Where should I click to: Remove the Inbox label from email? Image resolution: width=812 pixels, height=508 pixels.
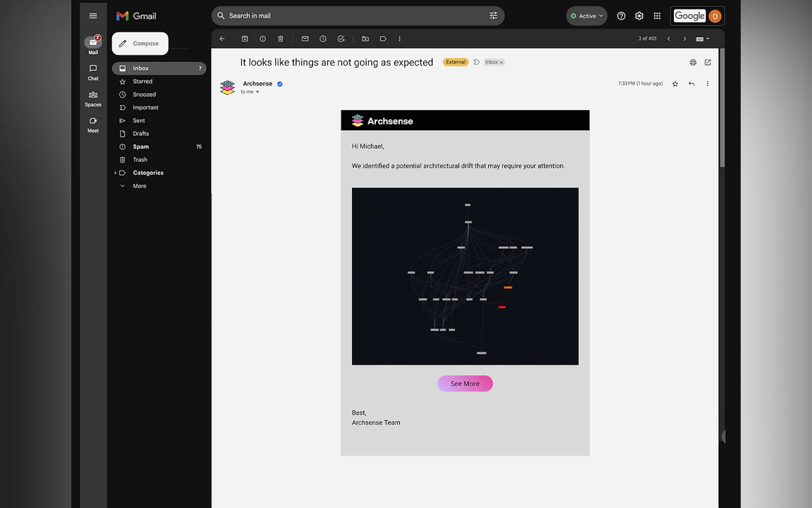pyautogui.click(x=502, y=62)
